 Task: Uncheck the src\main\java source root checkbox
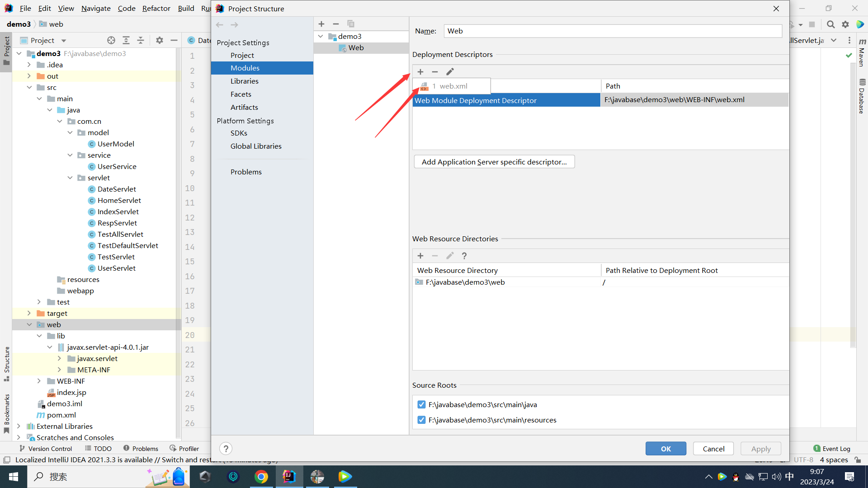pos(421,404)
